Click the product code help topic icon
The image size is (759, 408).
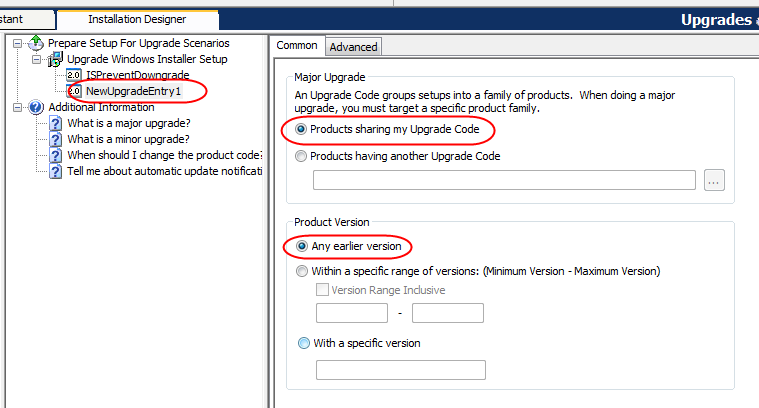pos(55,155)
